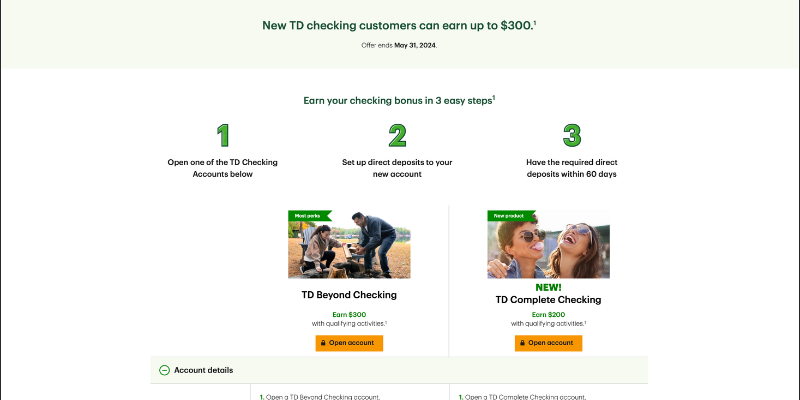Click the 'Most perks' ribbon badge
Screen dimensions: 800x400
306,215
